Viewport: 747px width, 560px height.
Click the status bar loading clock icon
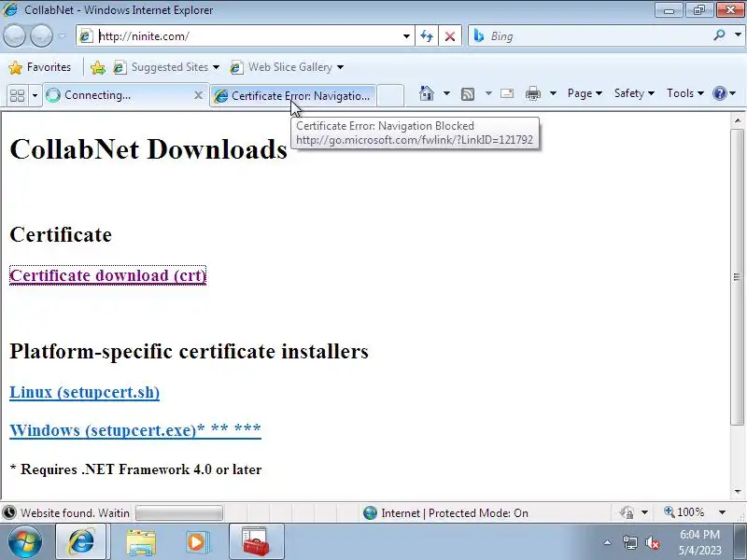point(9,512)
